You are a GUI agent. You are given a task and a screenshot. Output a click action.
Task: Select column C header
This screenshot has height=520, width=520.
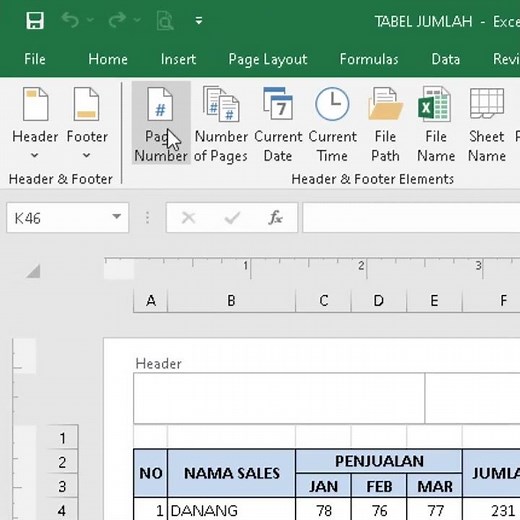(x=323, y=301)
